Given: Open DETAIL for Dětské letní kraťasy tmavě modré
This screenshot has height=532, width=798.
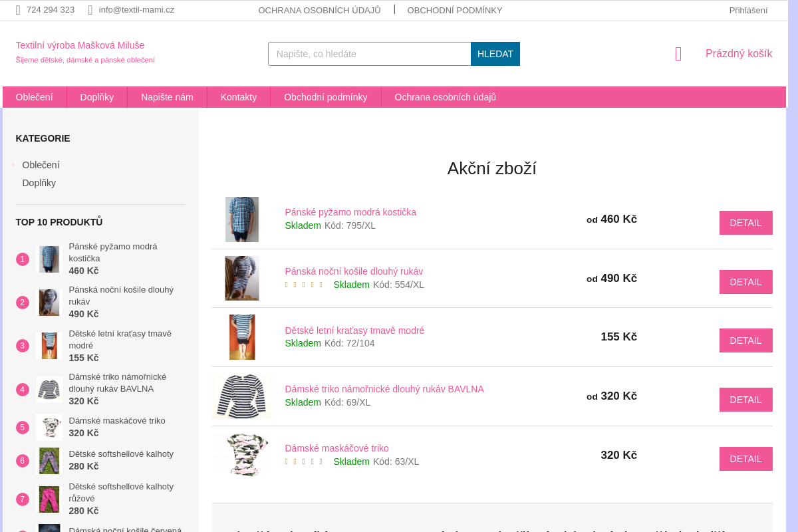Looking at the screenshot, I should [x=745, y=340].
